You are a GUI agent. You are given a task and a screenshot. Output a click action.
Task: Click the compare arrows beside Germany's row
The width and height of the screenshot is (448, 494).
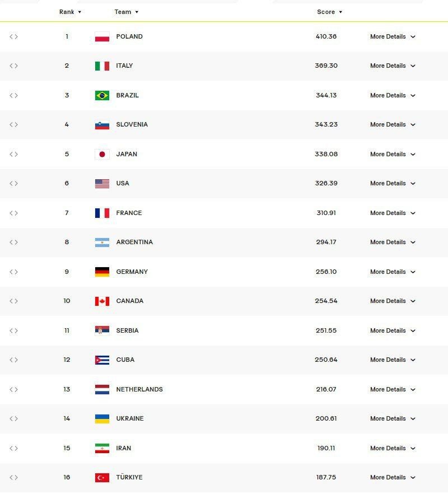13,272
